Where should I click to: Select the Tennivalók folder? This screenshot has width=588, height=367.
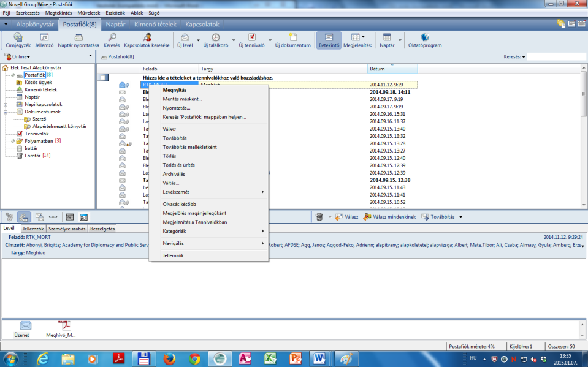coord(36,134)
